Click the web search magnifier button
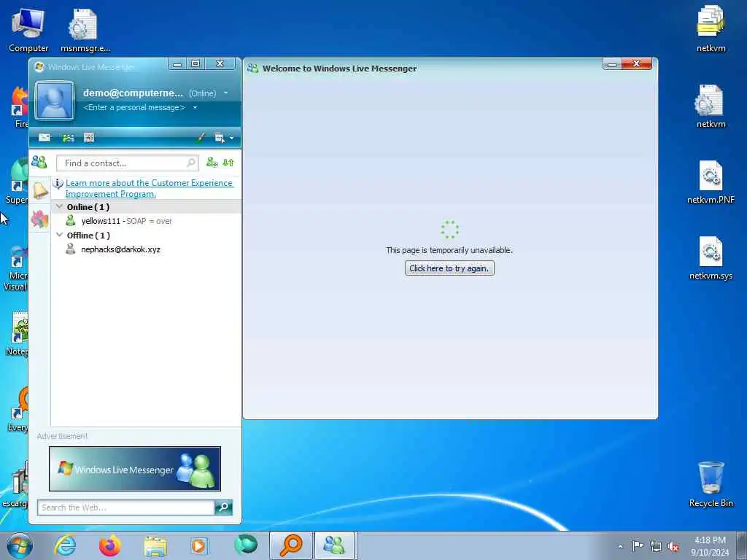747x560 pixels. click(223, 507)
